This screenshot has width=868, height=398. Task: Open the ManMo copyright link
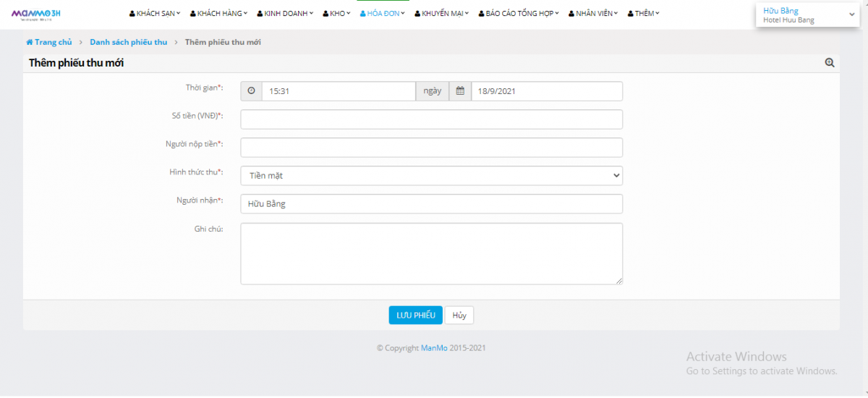(x=434, y=348)
